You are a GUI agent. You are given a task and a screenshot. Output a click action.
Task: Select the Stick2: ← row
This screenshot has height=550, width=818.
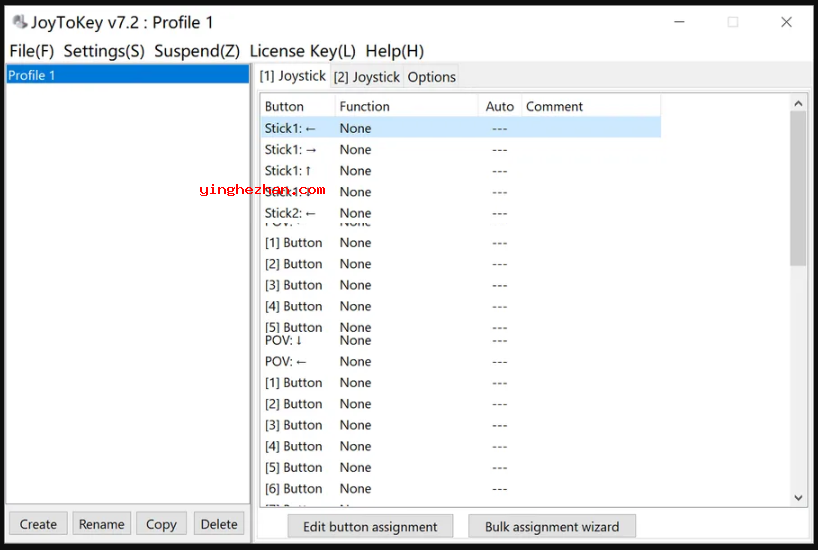(x=461, y=213)
